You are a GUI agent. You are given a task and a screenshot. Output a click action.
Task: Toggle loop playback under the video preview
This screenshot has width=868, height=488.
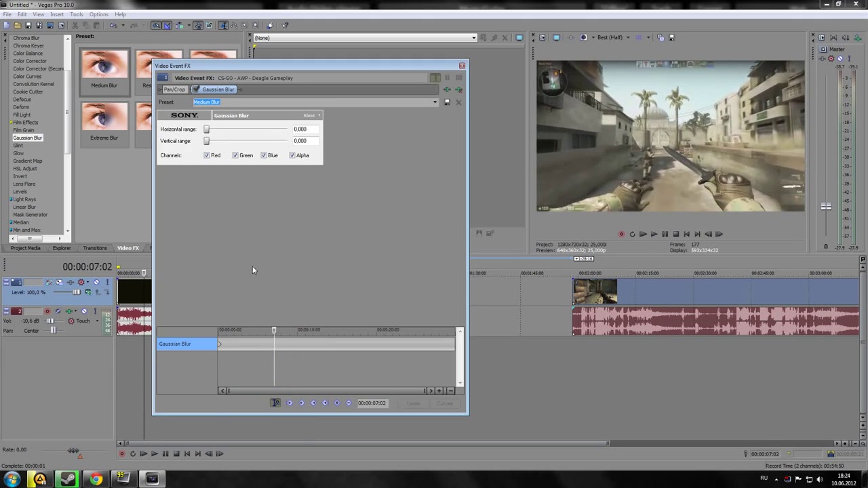632,235
